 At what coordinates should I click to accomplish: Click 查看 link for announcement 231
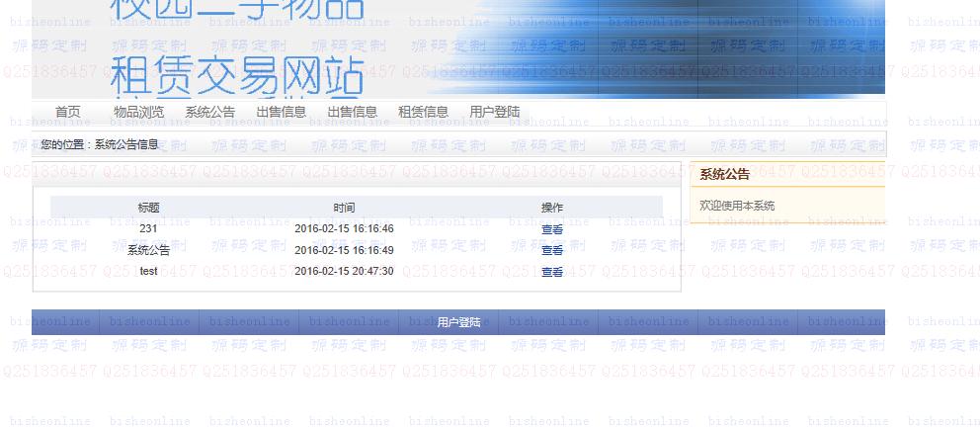552,229
